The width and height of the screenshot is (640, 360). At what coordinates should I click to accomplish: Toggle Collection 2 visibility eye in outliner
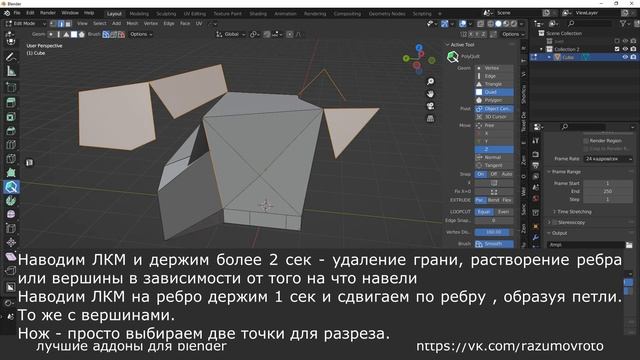click(x=625, y=49)
